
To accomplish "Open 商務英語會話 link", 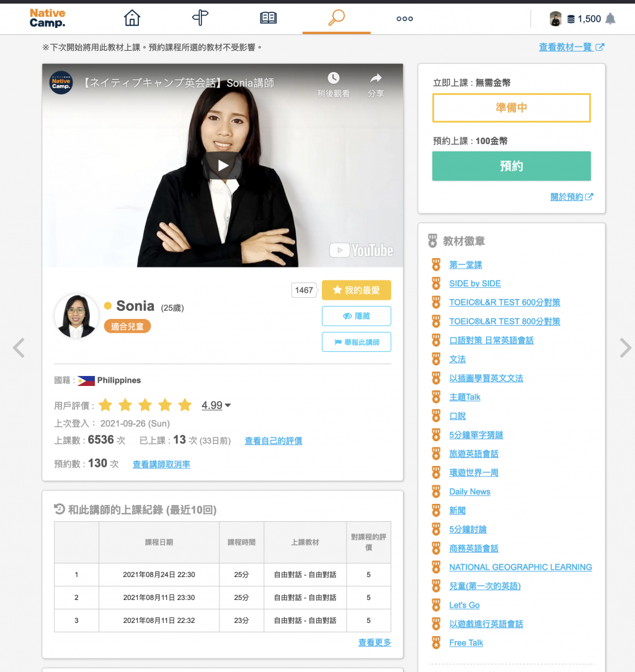I will pos(474,548).
